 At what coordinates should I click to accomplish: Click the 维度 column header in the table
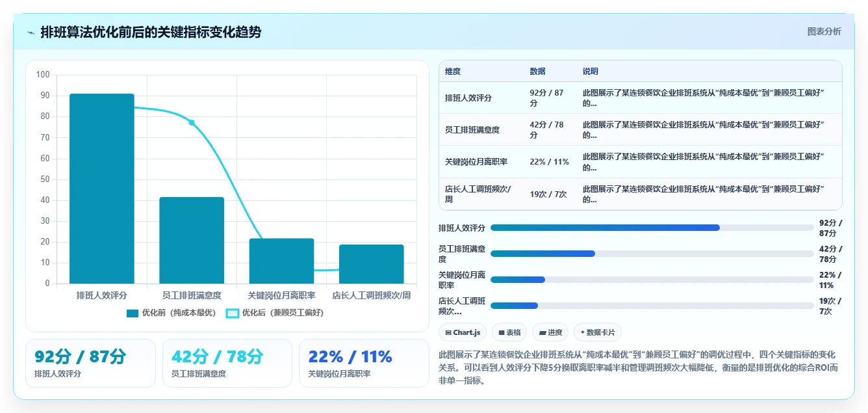(x=453, y=72)
